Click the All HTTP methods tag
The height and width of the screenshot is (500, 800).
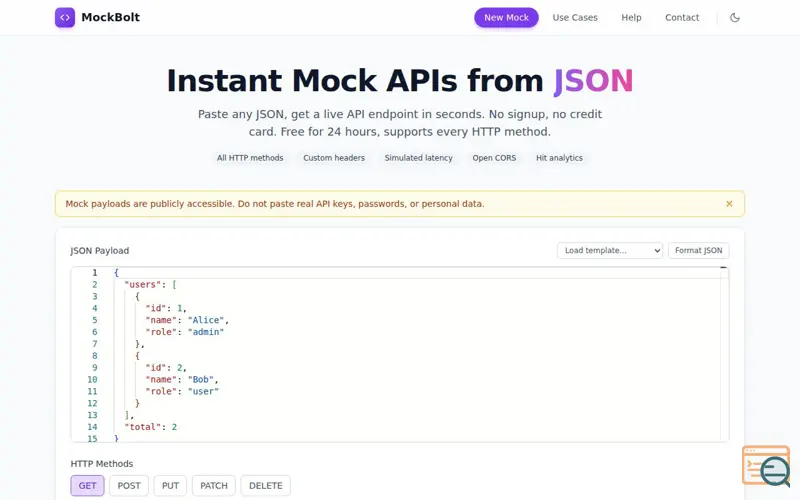(x=250, y=158)
